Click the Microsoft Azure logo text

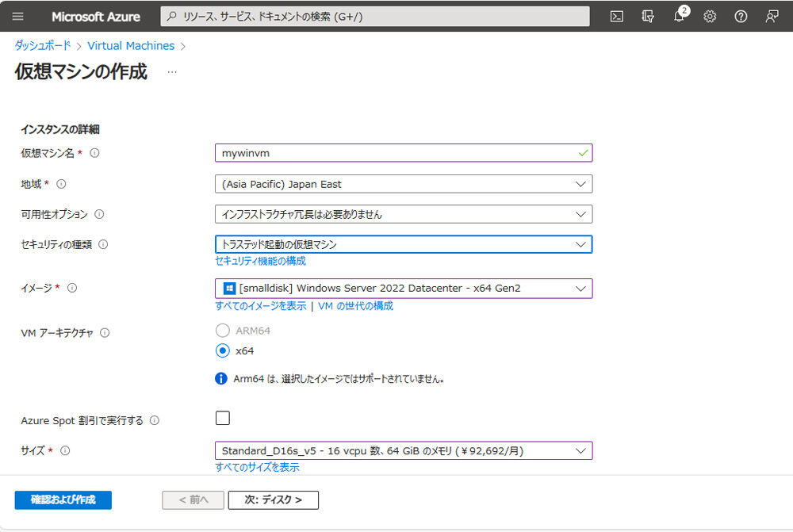(96, 17)
